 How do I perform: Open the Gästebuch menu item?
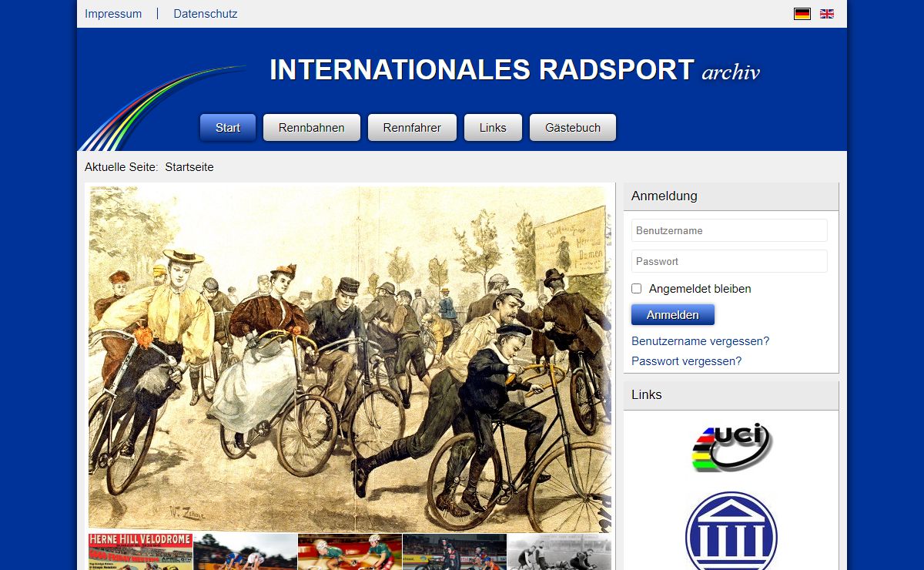point(573,128)
